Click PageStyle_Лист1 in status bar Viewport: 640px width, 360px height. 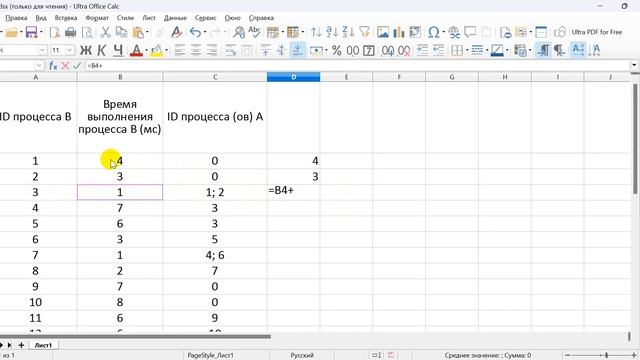pyautogui.click(x=210, y=356)
